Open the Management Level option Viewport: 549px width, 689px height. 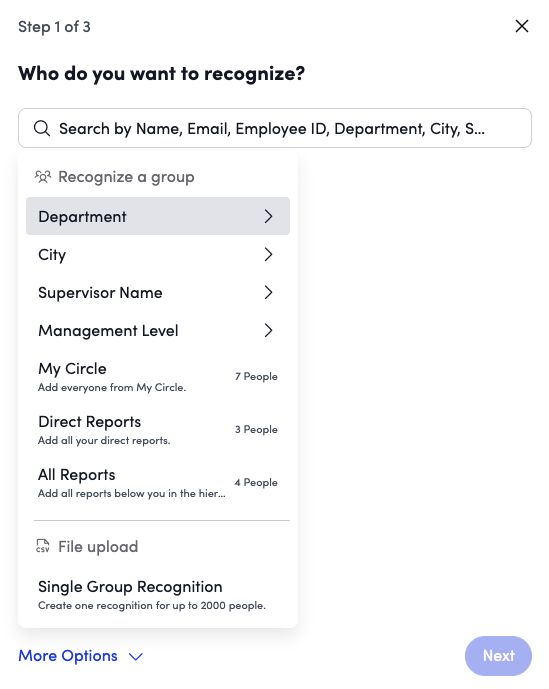158,330
